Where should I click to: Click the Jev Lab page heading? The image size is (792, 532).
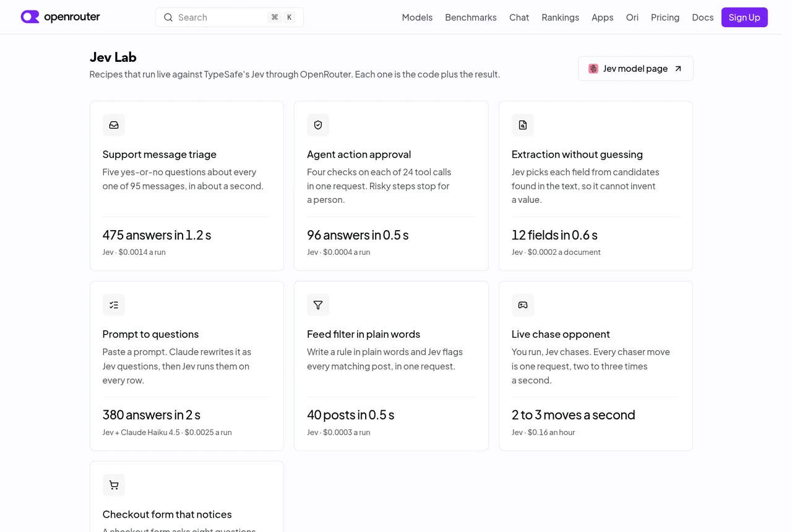tap(113, 57)
